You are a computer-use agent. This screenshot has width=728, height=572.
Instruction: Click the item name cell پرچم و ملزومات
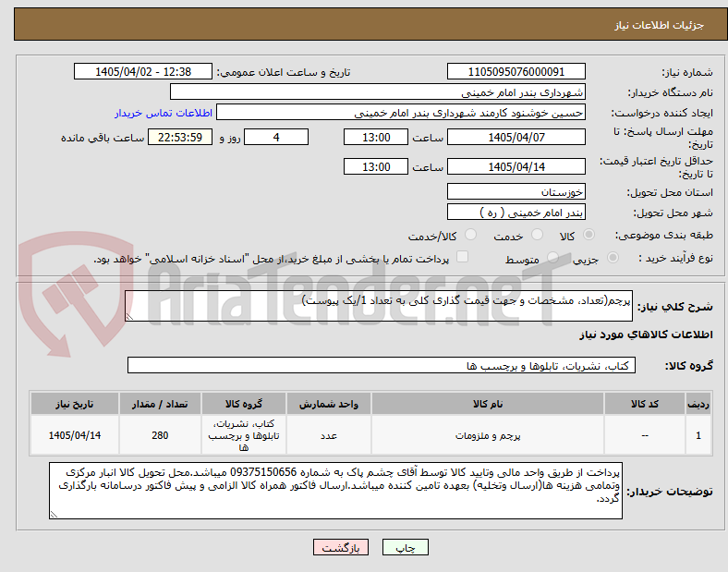coord(488,435)
